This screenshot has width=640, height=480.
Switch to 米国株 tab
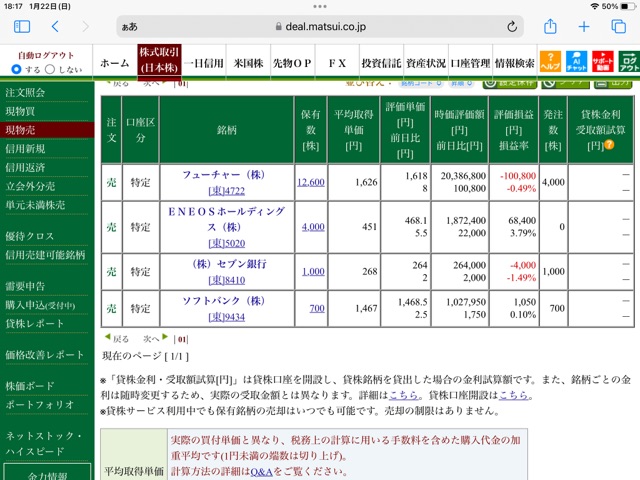tap(248, 63)
